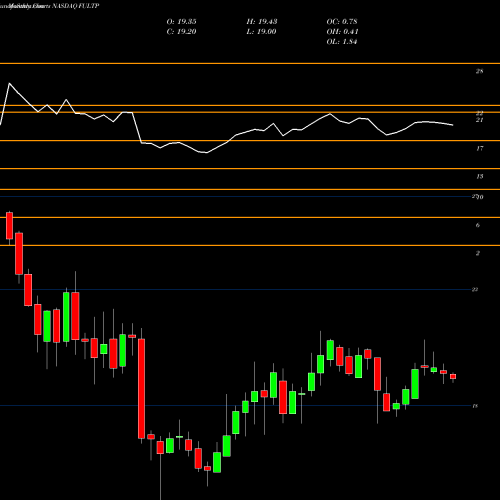This screenshot has height=500, width=500.
Task: Click the 21 axis label
Action: click(x=479, y=120)
